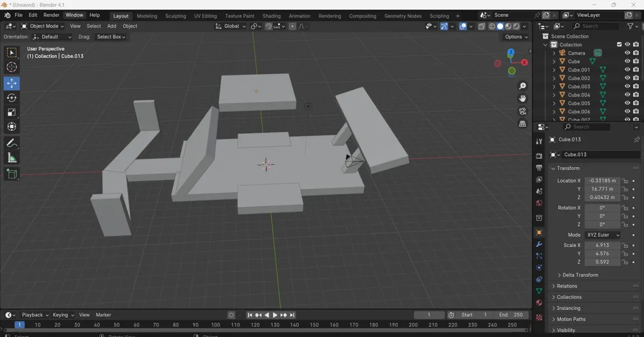Viewport: 644px width, 337px height.
Task: Open the Render menu
Action: [x=52, y=15]
